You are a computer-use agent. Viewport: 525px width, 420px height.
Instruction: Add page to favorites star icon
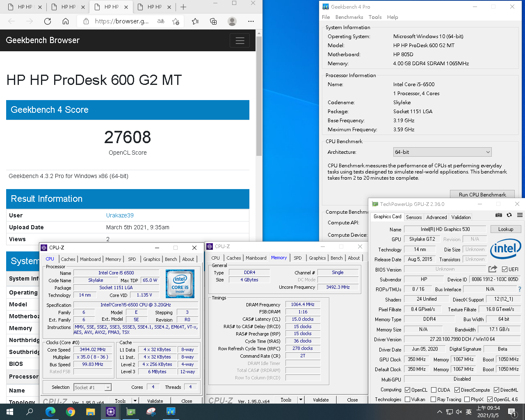pos(176,21)
